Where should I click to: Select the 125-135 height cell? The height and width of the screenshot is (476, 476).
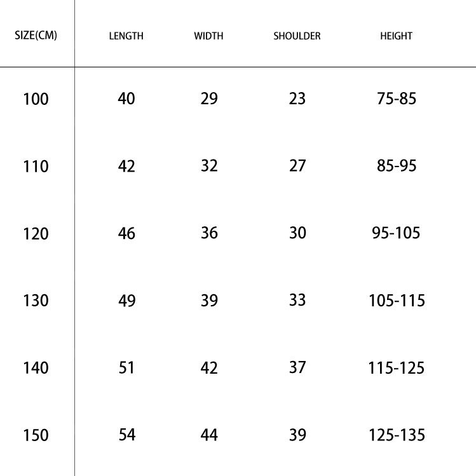coord(396,435)
